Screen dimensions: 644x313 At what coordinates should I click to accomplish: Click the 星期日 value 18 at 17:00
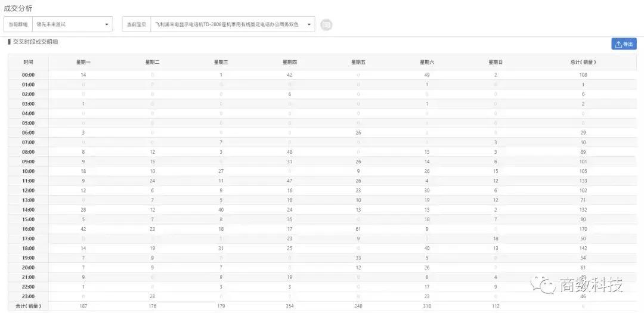496,238
